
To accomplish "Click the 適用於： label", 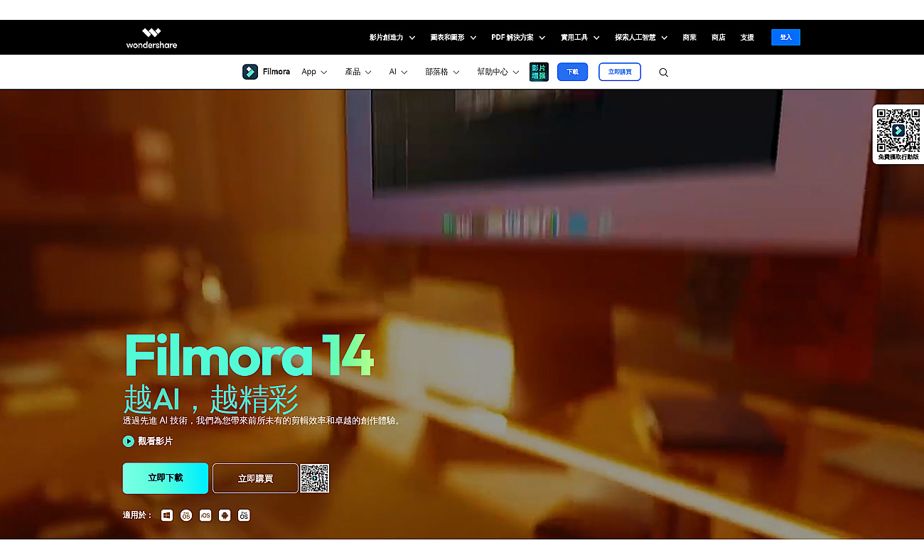I will point(137,515).
